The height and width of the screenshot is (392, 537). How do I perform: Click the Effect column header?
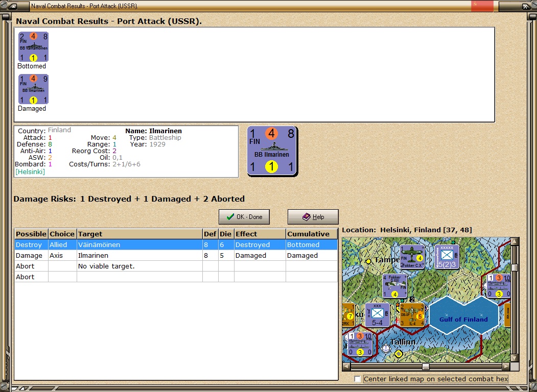(260, 234)
